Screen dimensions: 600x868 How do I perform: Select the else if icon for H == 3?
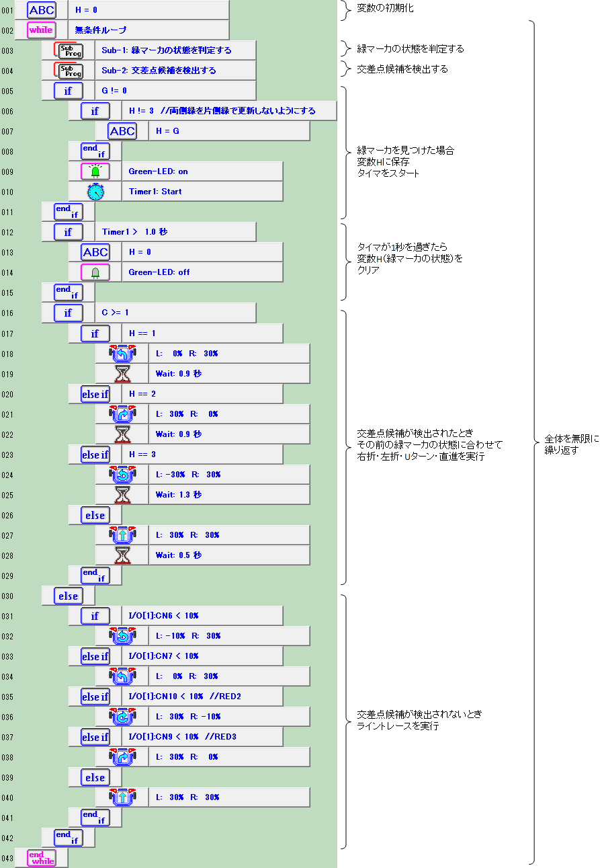[x=95, y=454]
